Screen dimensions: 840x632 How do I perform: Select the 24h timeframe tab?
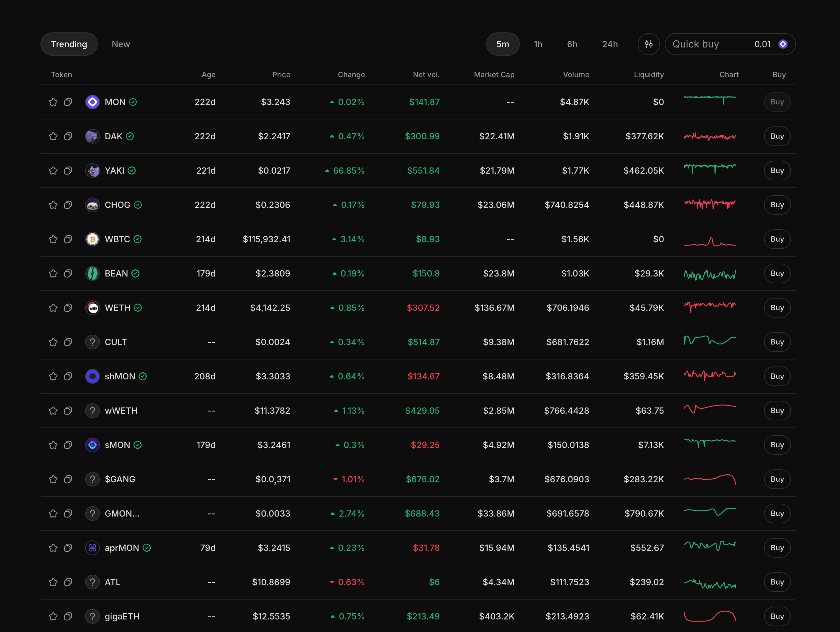(x=610, y=44)
